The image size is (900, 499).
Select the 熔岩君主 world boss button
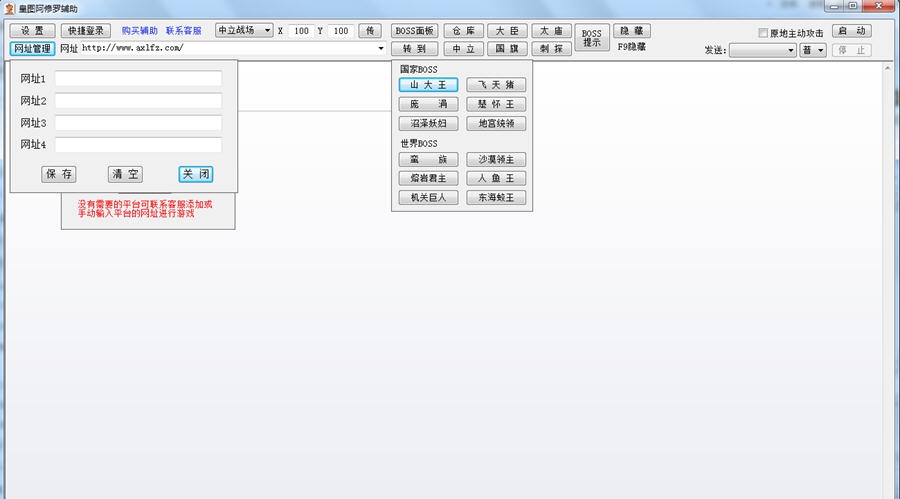click(x=428, y=179)
